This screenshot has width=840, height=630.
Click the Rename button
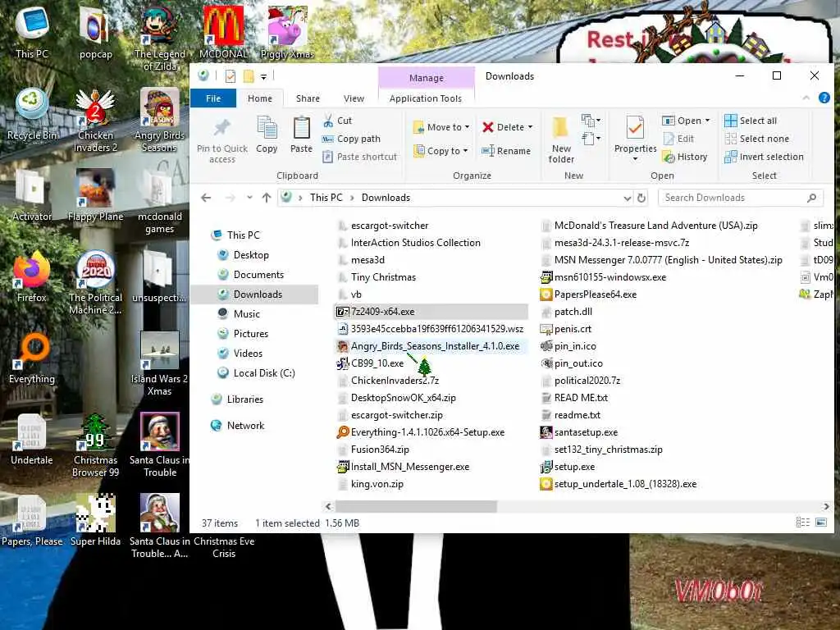[505, 151]
